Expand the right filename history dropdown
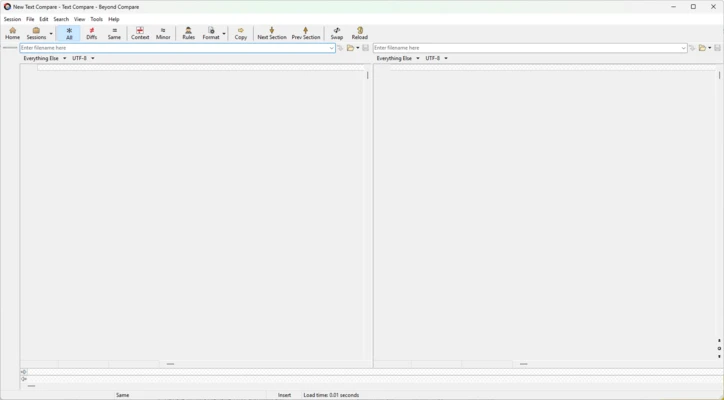The width and height of the screenshot is (724, 400). point(683,48)
